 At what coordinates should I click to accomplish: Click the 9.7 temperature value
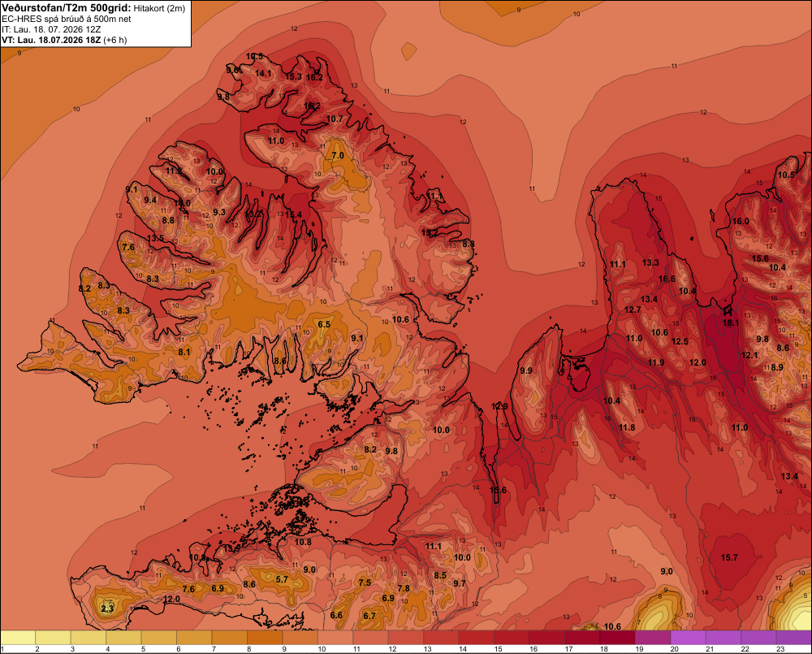tap(460, 583)
